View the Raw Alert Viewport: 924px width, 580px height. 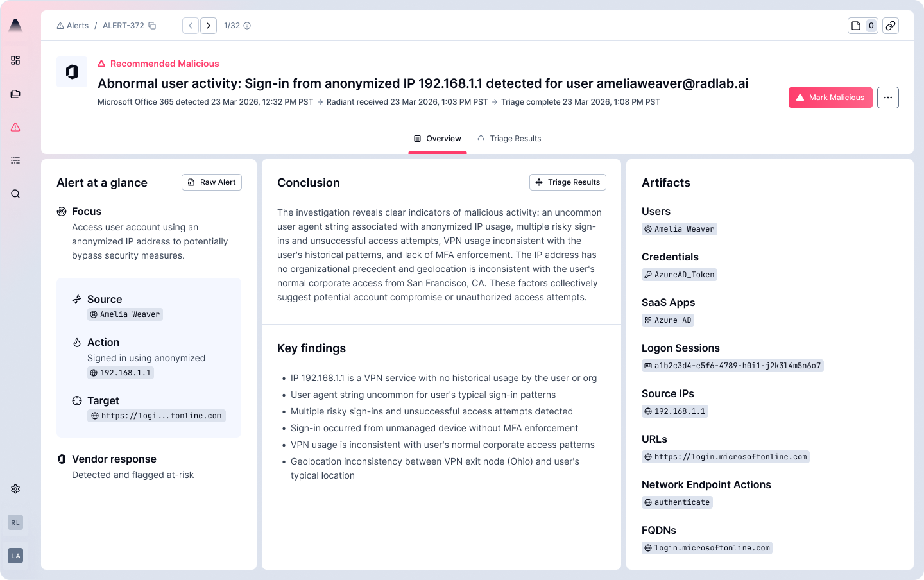pos(212,182)
